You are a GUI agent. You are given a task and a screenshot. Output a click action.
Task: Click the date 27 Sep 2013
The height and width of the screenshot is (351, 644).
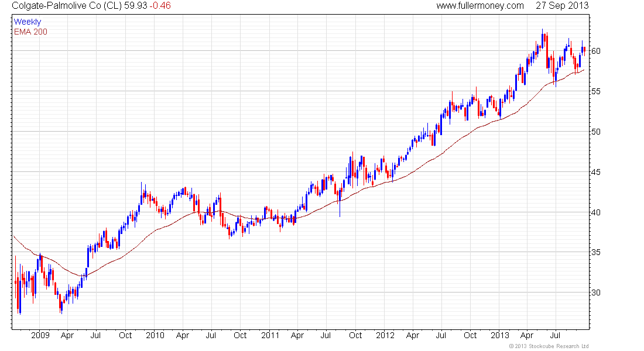pos(562,6)
